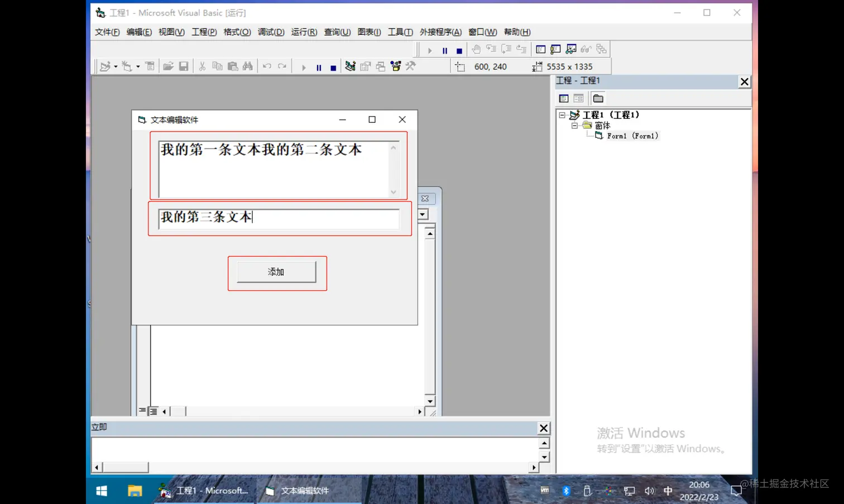
Task: Pause execution with Break on standard toolbar
Action: click(x=319, y=68)
